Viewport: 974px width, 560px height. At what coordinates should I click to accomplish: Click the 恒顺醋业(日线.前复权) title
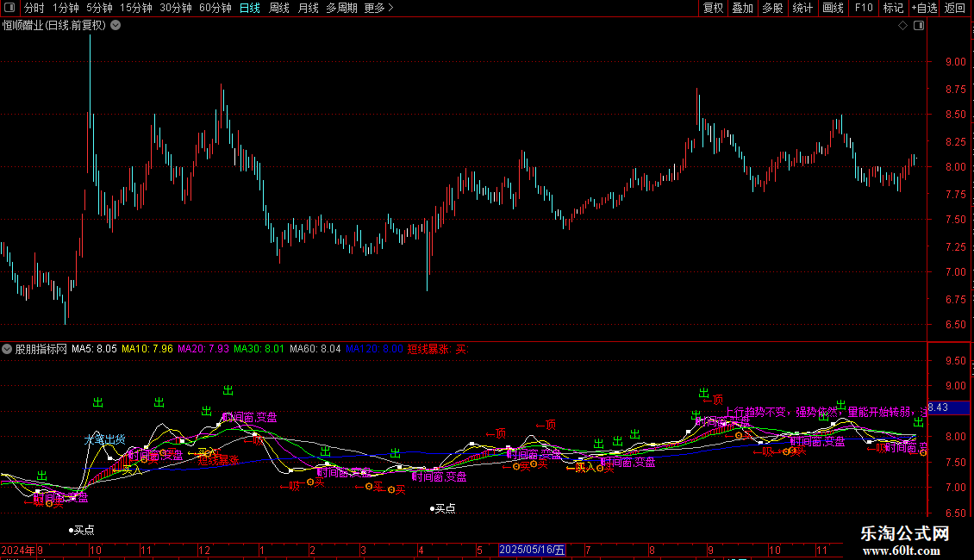(x=54, y=26)
